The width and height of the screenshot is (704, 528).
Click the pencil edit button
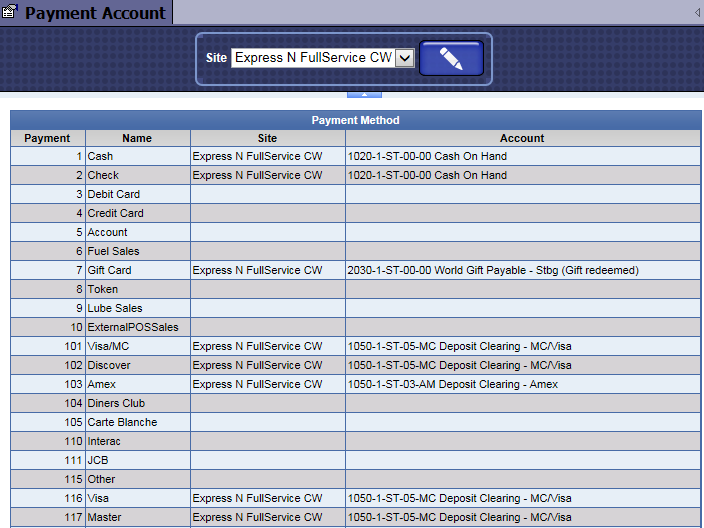[451, 58]
